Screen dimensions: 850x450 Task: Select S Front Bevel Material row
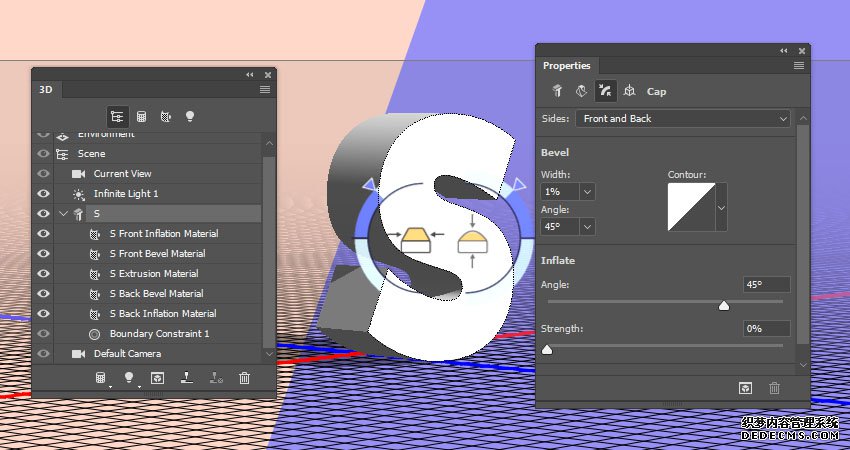[x=157, y=254]
